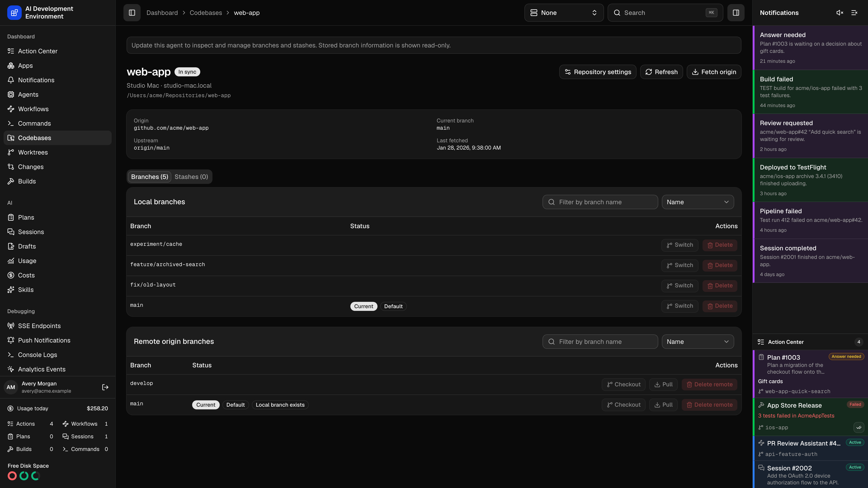Go to Codebases in the breadcrumb
Screen dimensions: 868x488
coord(205,13)
